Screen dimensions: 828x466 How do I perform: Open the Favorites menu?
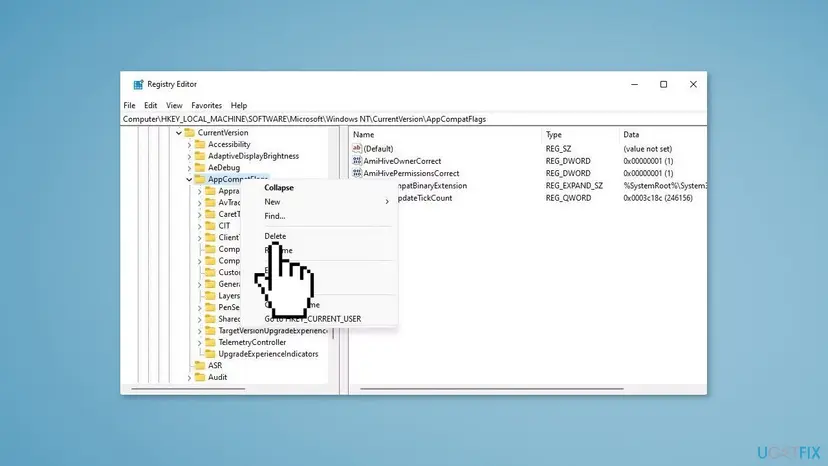(x=206, y=106)
